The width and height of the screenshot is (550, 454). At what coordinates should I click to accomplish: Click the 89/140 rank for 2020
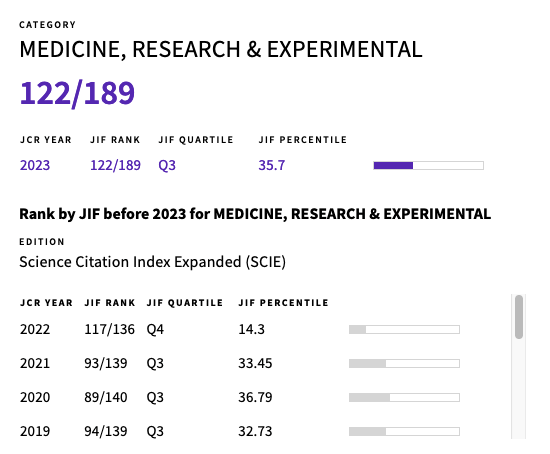106,398
